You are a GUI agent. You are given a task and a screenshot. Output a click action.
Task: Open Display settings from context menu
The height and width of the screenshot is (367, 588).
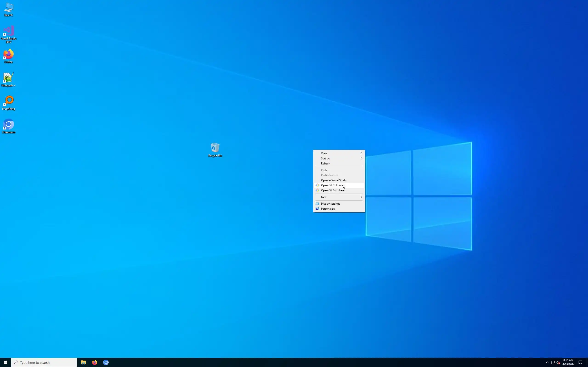[x=331, y=204]
